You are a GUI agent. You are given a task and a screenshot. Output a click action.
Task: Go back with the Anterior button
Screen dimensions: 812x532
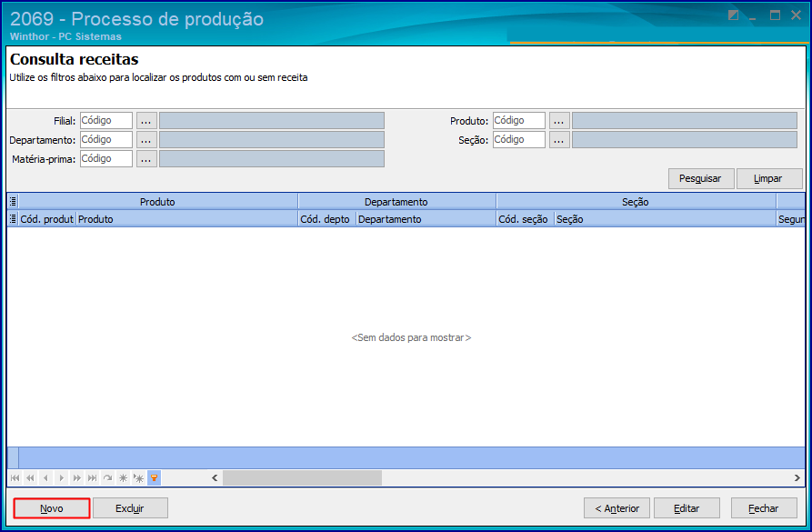point(617,508)
